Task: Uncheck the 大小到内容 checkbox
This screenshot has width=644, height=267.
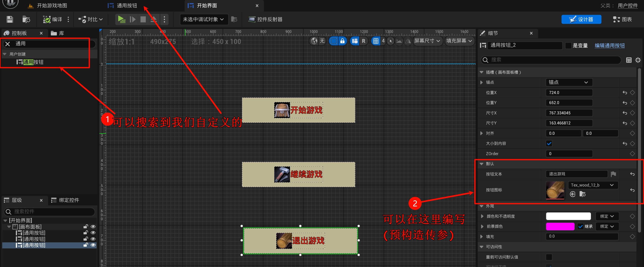Action: click(x=549, y=144)
